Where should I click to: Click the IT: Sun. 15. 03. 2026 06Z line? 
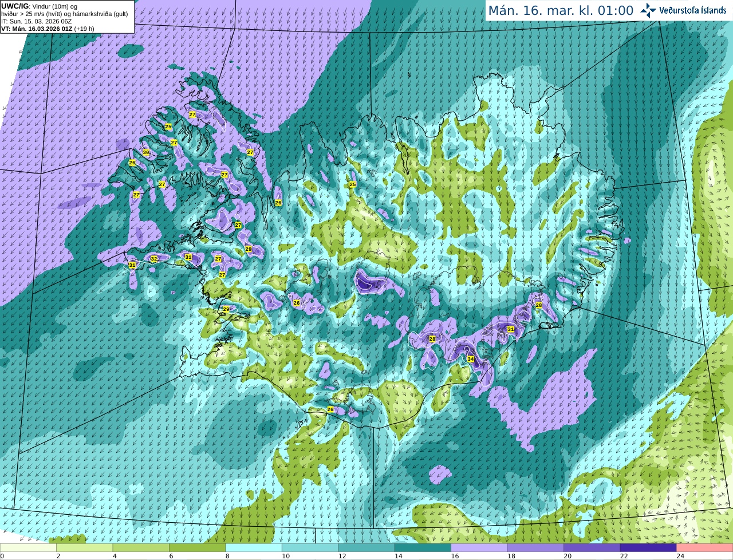[37, 21]
